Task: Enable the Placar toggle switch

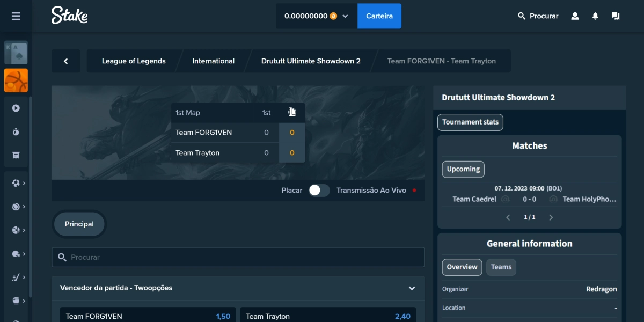Action: pos(318,190)
